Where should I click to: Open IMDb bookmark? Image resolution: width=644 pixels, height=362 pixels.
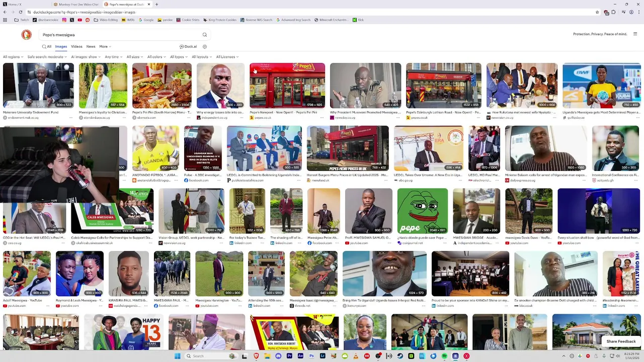[128, 20]
